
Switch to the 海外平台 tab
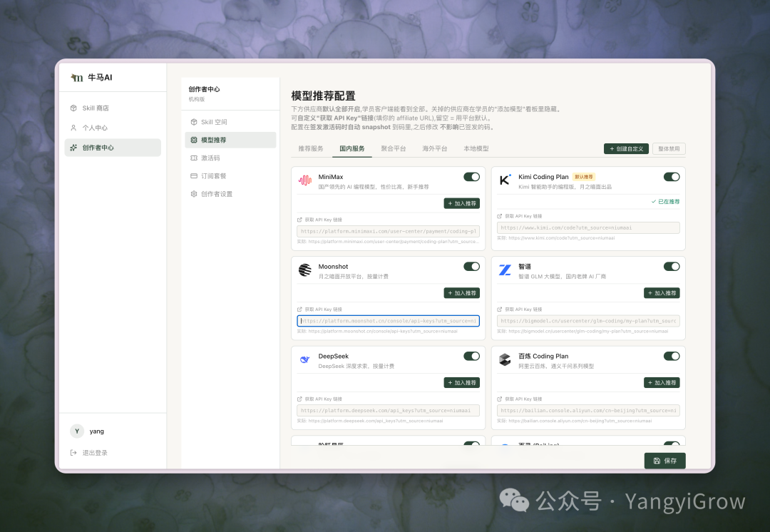click(x=435, y=148)
